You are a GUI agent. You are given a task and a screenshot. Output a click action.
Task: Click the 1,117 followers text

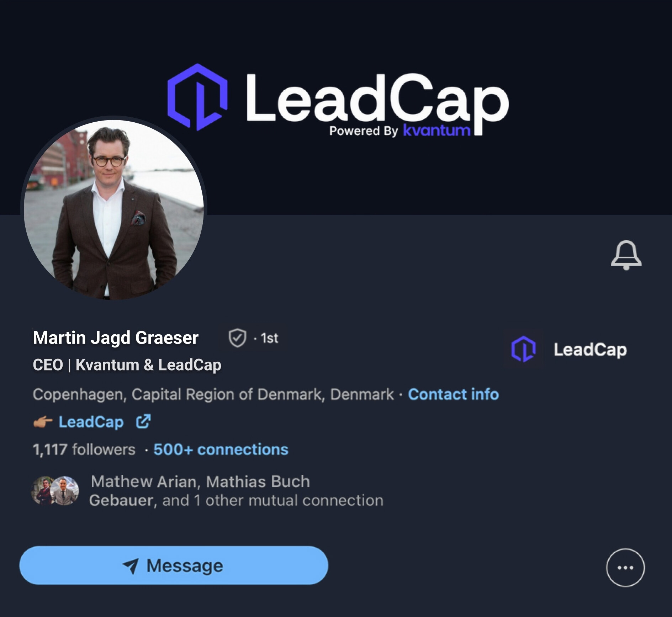click(84, 450)
